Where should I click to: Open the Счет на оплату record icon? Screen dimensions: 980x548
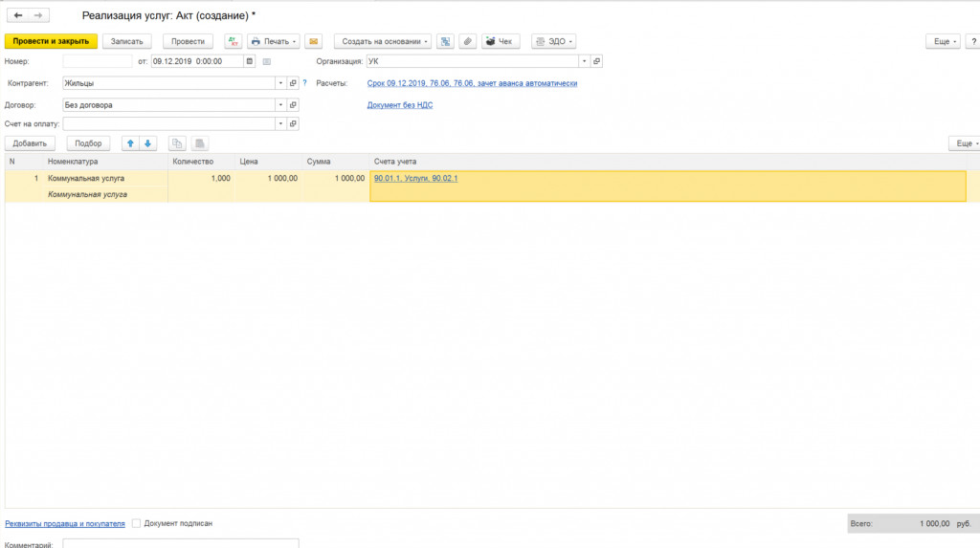point(293,123)
